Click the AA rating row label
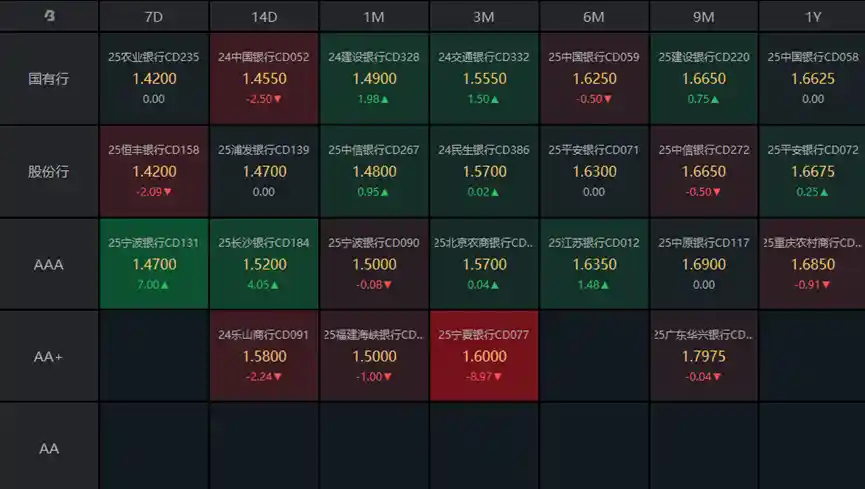The image size is (865, 489). click(x=49, y=449)
